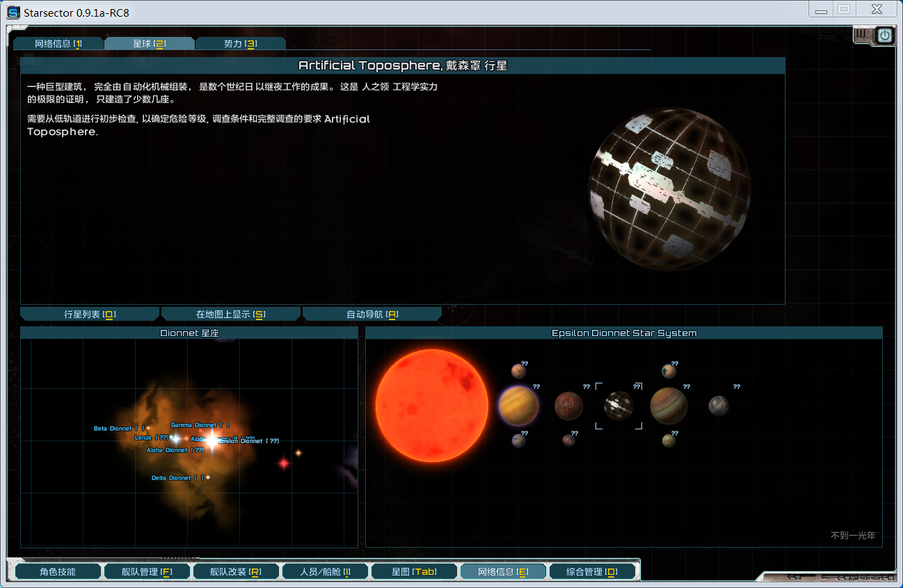This screenshot has height=588, width=903.
Task: Select the large yellow gas giant planet
Action: tap(518, 406)
